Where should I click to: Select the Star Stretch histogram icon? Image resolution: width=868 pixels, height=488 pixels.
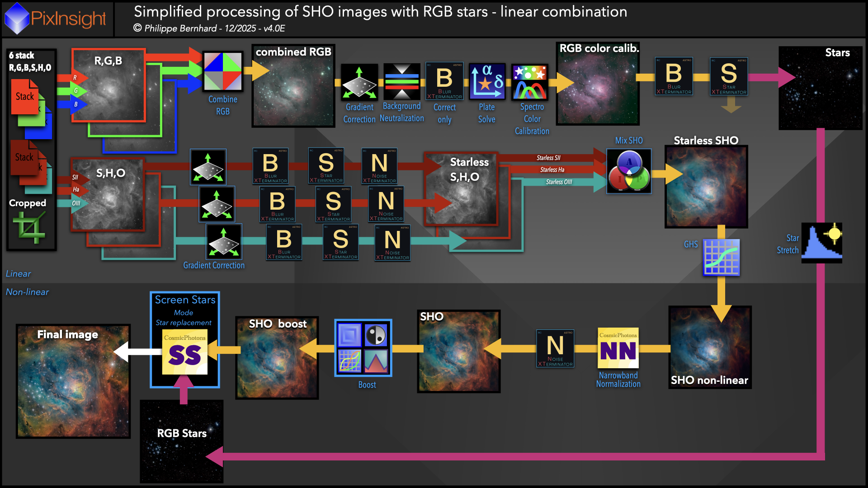coord(821,243)
